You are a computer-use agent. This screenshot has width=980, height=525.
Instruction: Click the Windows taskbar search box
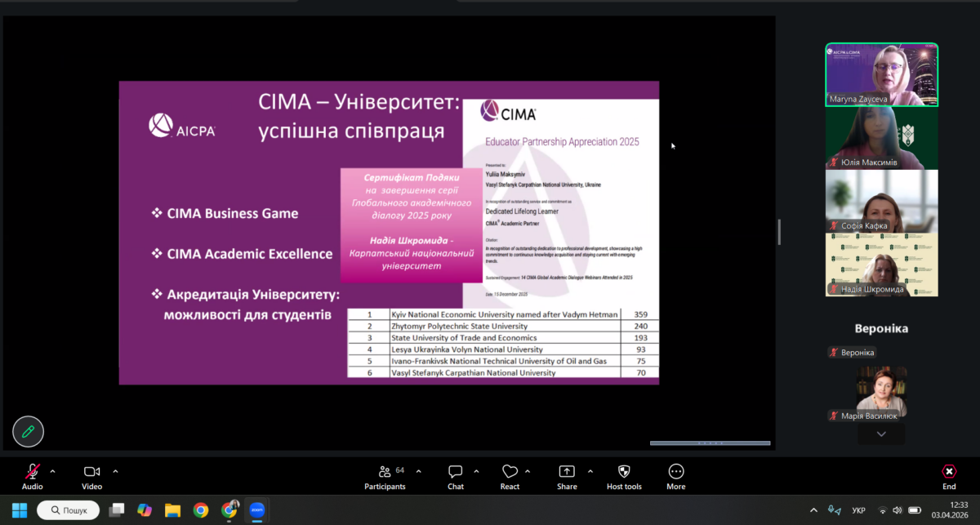point(68,510)
